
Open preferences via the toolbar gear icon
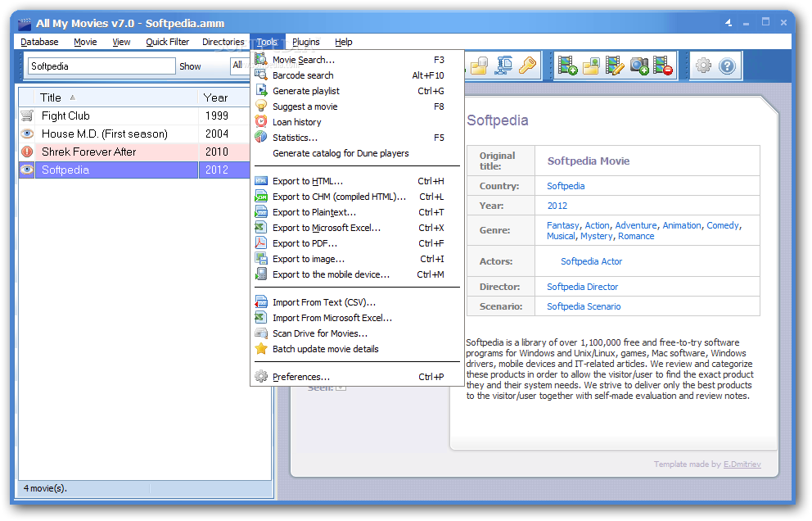tap(703, 66)
